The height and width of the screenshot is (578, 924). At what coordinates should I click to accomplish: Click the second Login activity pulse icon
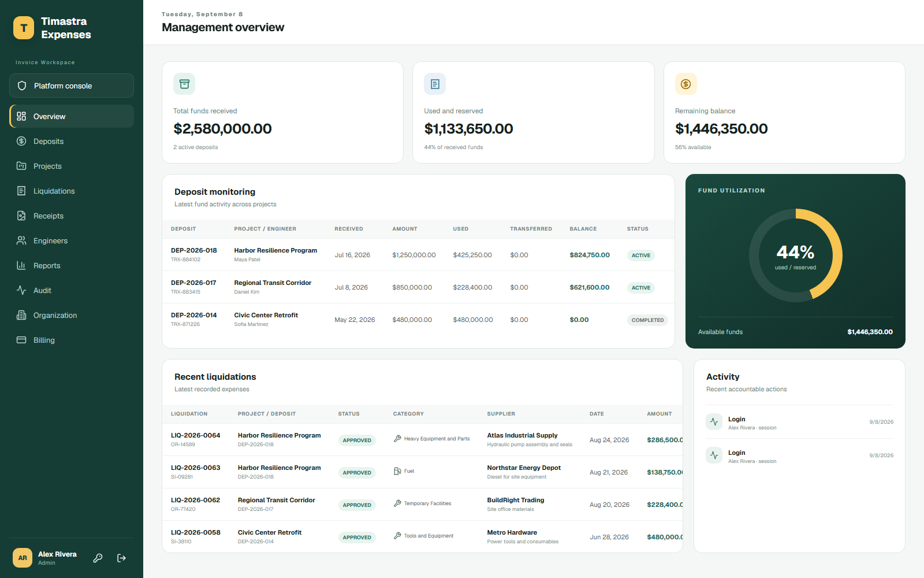pos(714,455)
